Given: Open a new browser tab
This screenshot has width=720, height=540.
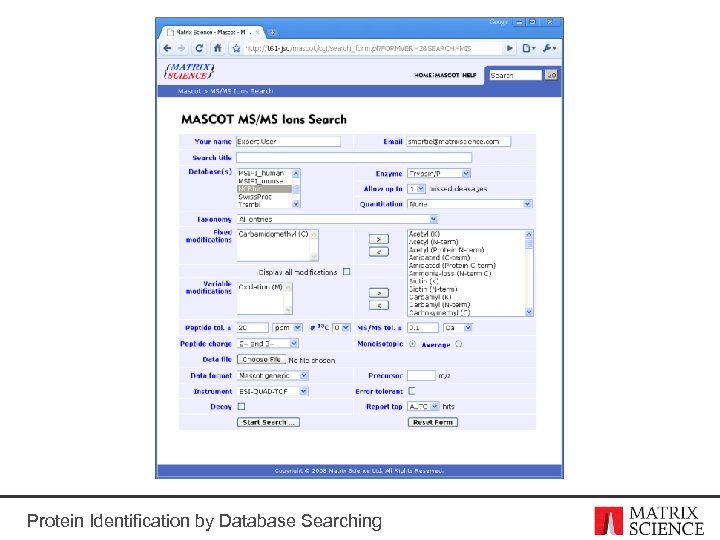Looking at the screenshot, I should point(272,32).
